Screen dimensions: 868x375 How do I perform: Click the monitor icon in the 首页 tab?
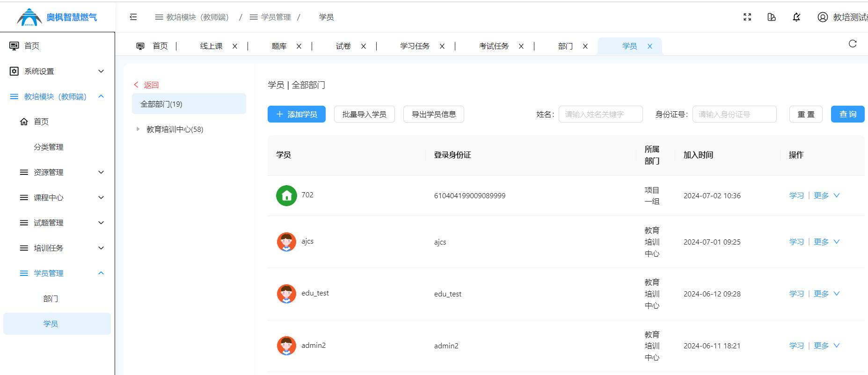tap(140, 46)
